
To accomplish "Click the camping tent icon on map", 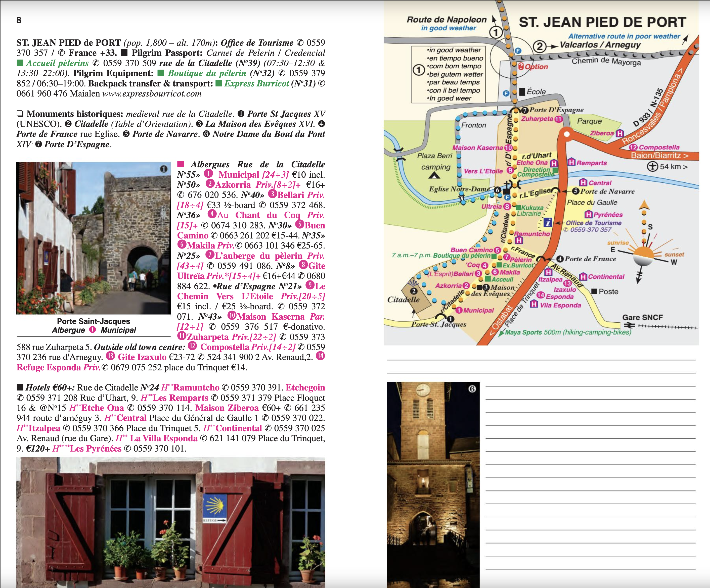I will pos(434,175).
